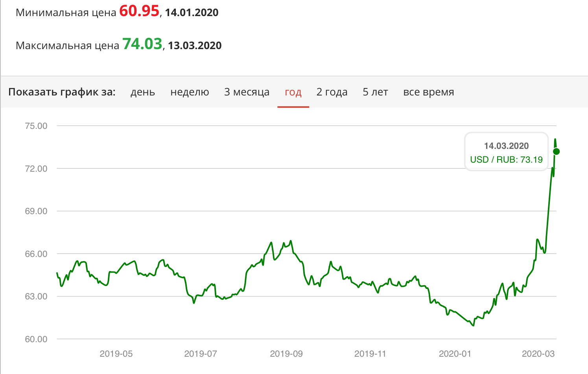
Task: Click the green maximum price 74.03
Action: click(x=142, y=44)
